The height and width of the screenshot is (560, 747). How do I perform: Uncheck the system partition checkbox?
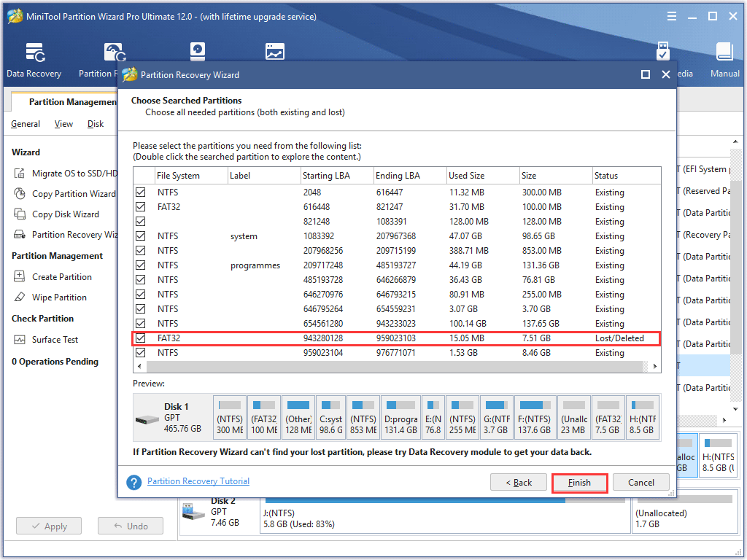pyautogui.click(x=141, y=236)
